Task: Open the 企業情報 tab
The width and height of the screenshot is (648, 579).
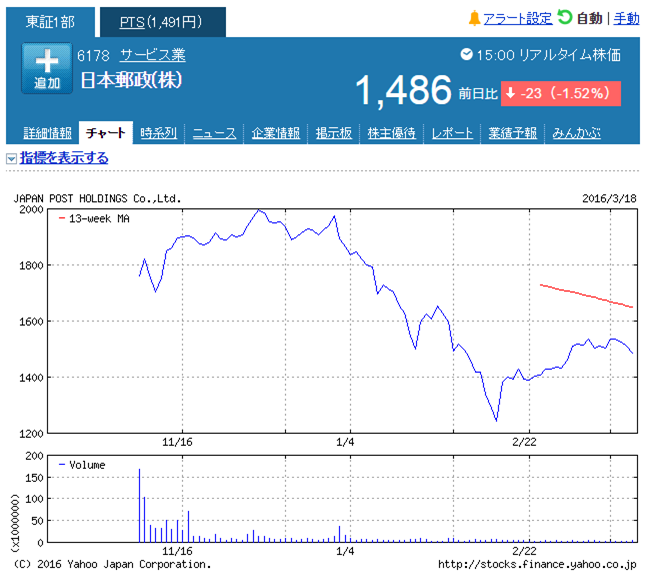Action: pos(276,133)
